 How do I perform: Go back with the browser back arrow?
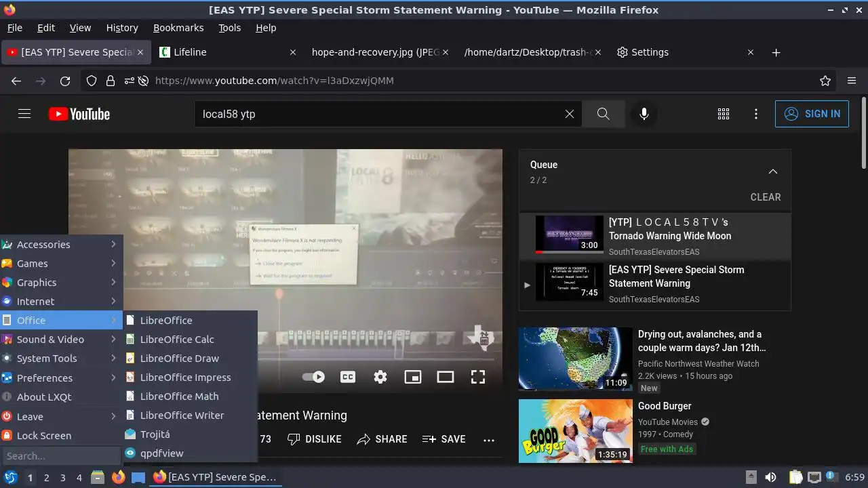tap(16, 81)
